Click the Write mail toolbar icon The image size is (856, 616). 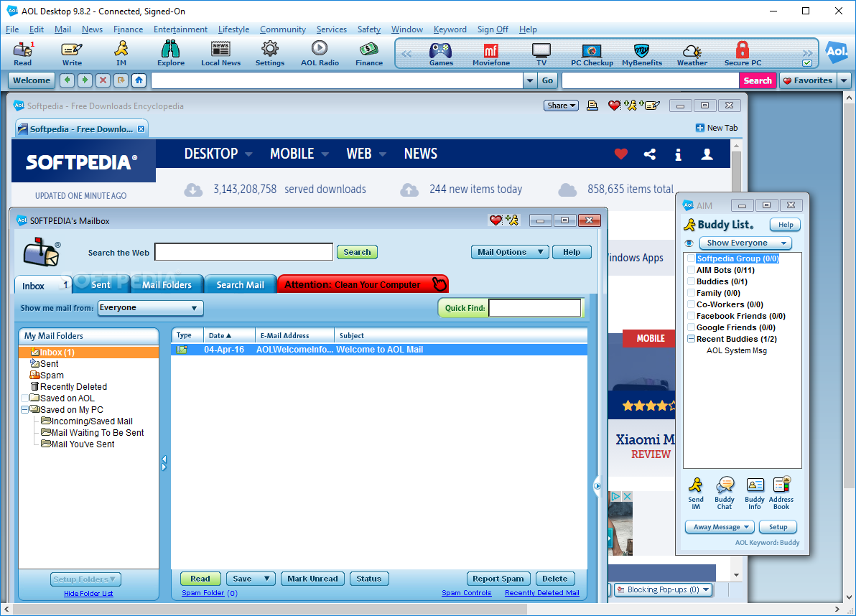pyautogui.click(x=72, y=53)
